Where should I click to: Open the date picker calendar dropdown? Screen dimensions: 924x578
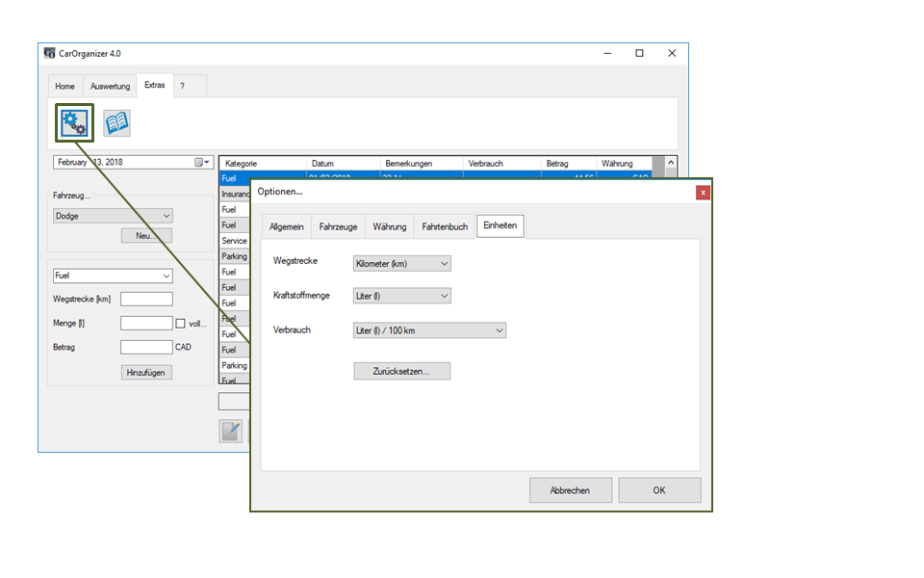[204, 163]
